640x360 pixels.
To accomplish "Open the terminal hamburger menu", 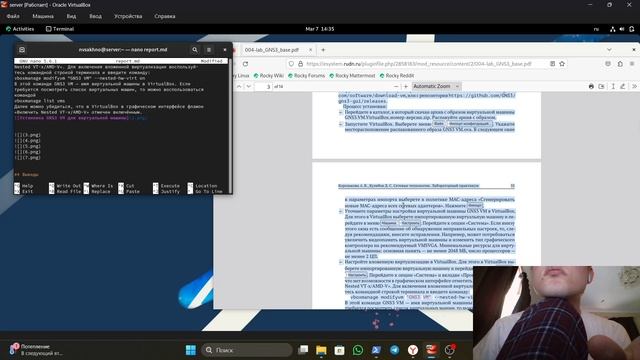I will 209,50.
